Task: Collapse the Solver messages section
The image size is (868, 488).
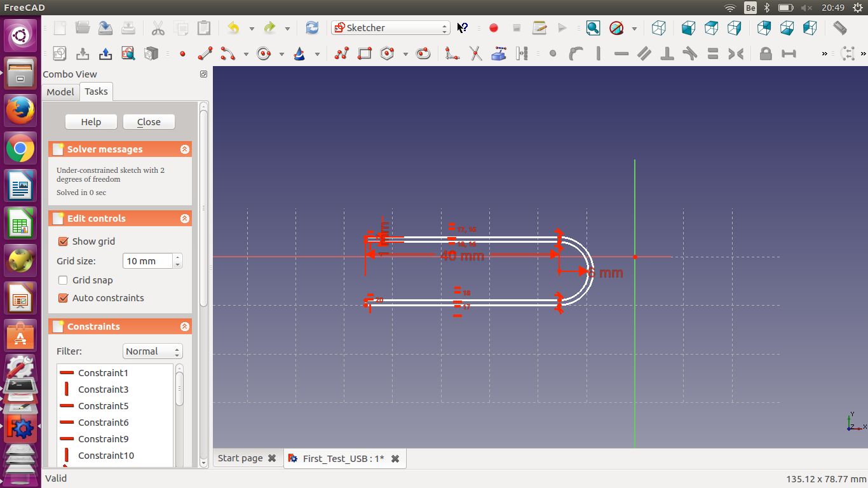Action: [185, 149]
